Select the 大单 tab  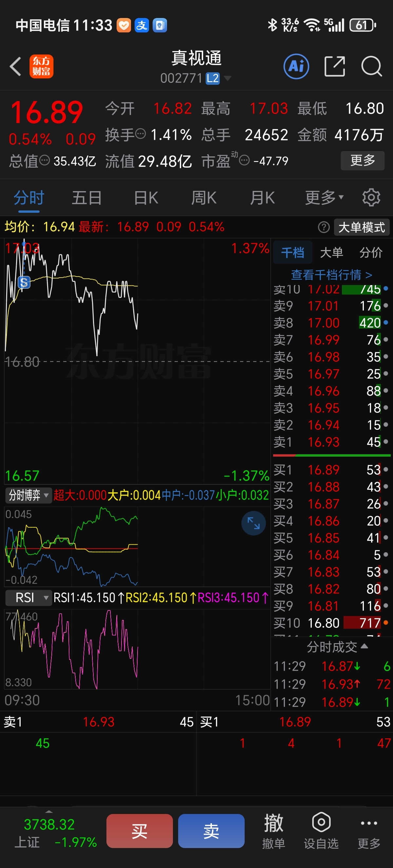coord(332,253)
